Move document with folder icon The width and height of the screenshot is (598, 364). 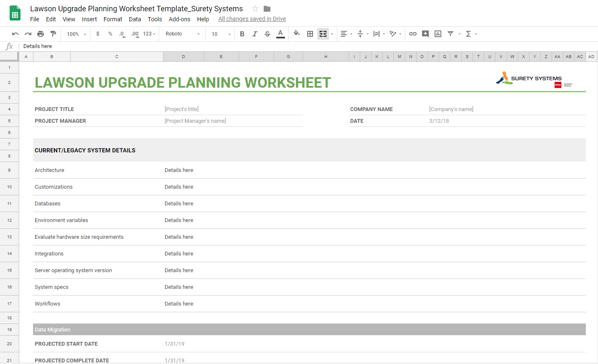point(267,9)
